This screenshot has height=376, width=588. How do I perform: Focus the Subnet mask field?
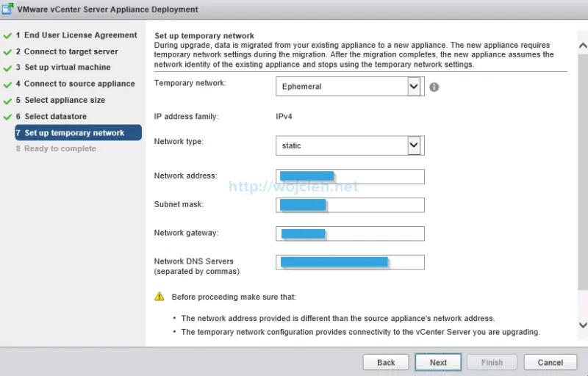[350, 205]
